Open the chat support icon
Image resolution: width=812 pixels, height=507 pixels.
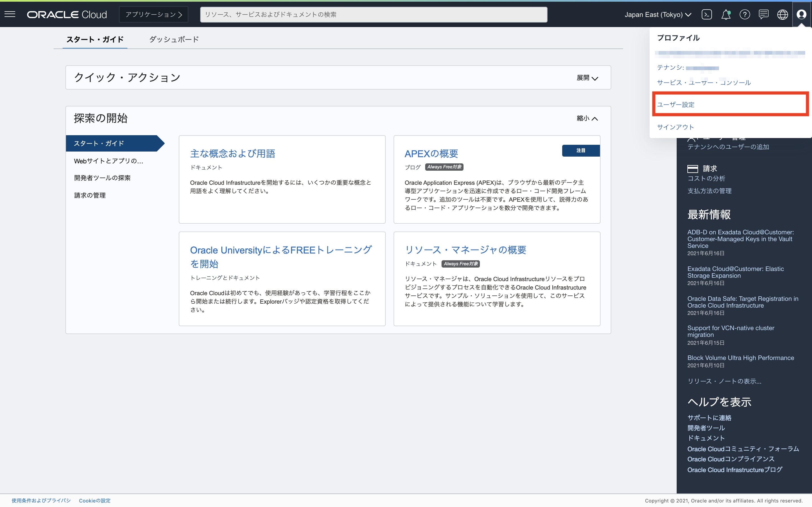[x=763, y=14]
